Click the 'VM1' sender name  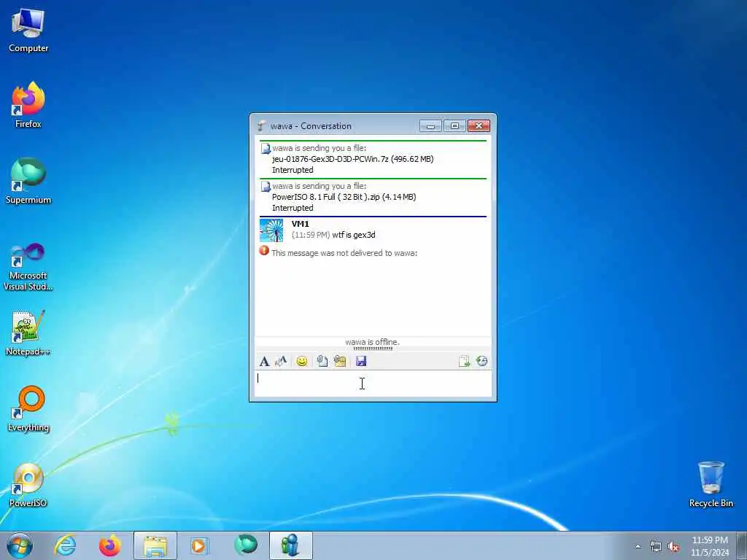pos(300,224)
